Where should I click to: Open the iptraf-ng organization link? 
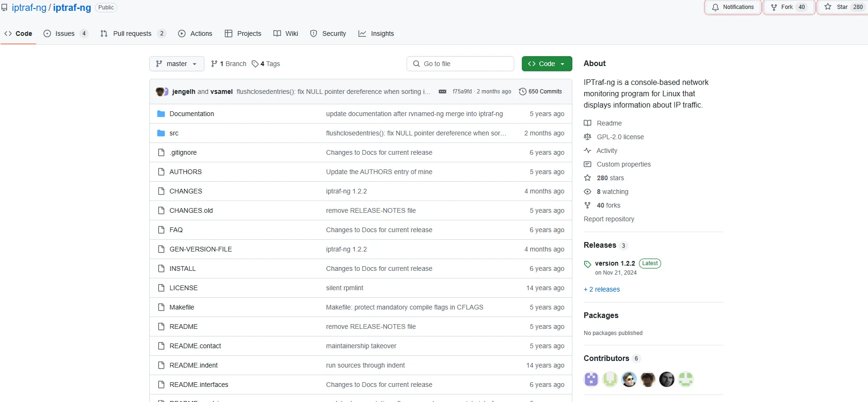[x=29, y=8]
